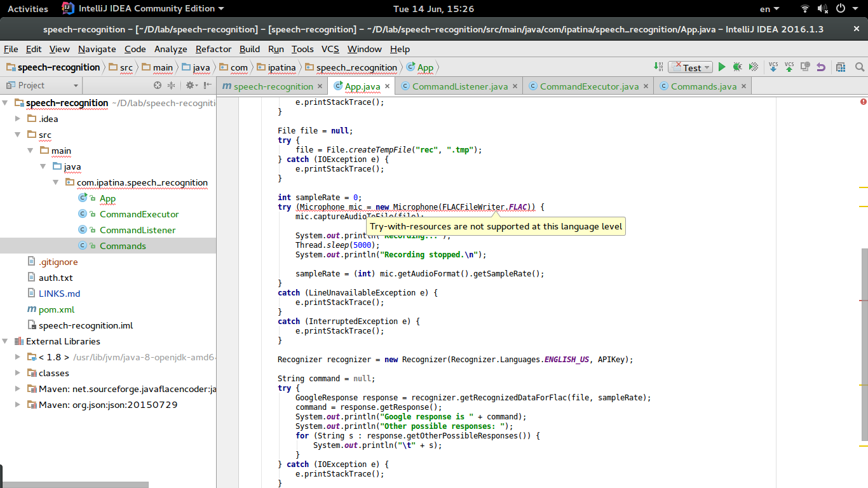
Task: Expand the < 1.8 > JDK library
Action: (18, 357)
